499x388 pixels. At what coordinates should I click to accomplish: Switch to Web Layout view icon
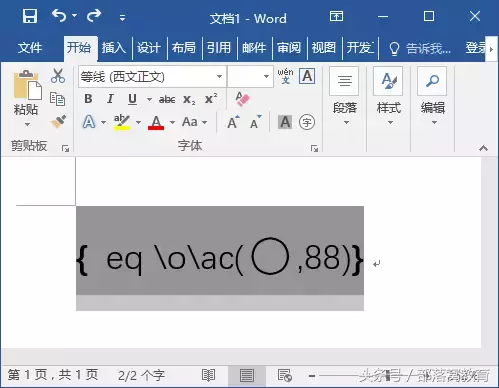285,376
